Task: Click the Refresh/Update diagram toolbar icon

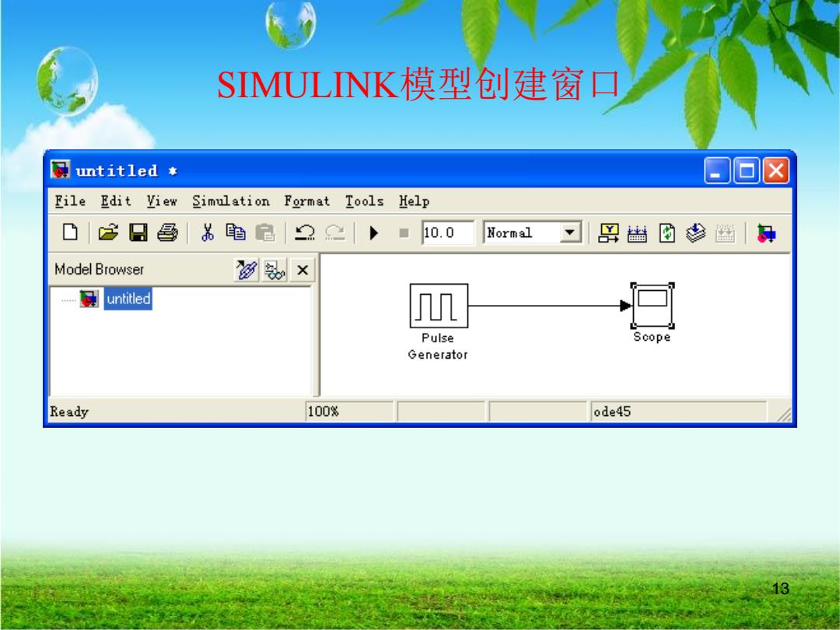Action: pyautogui.click(x=667, y=233)
